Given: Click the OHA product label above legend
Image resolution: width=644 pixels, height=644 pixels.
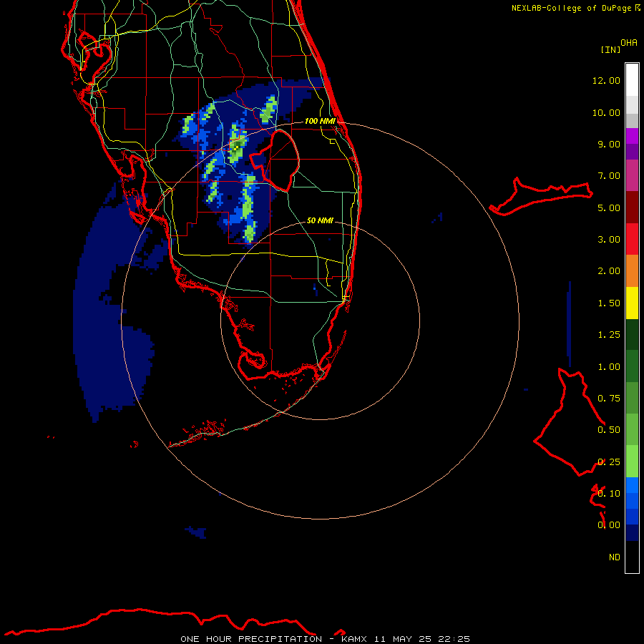Looking at the screenshot, I should point(629,43).
